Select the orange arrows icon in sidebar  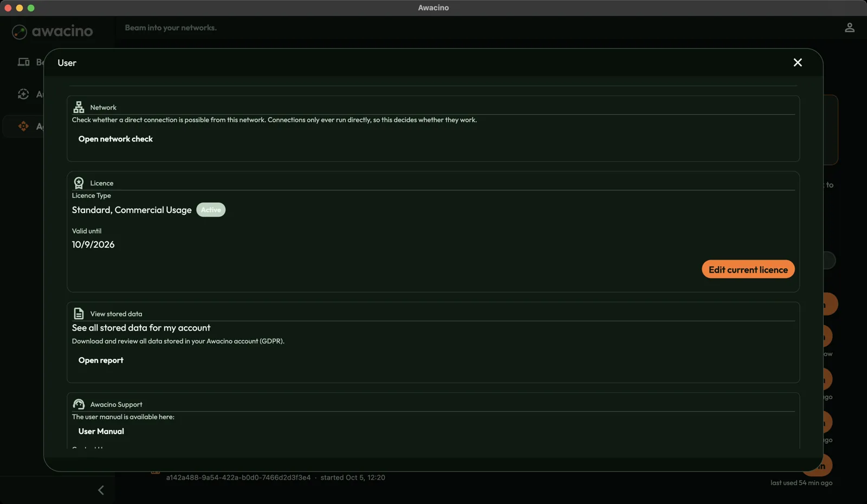tap(23, 126)
